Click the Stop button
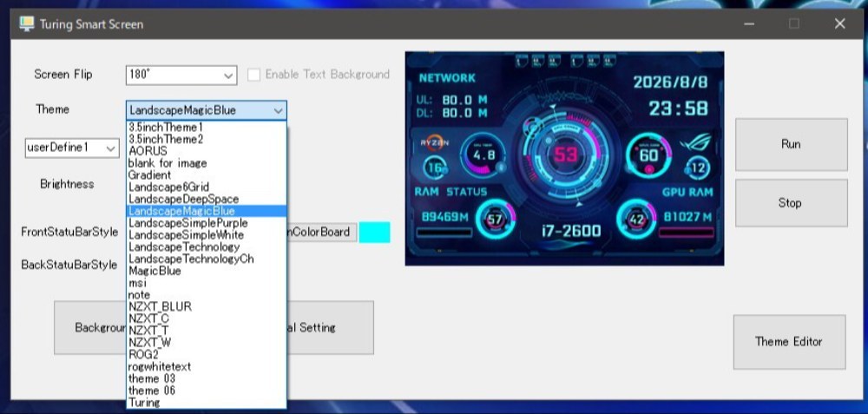This screenshot has width=868, height=414. tap(791, 202)
